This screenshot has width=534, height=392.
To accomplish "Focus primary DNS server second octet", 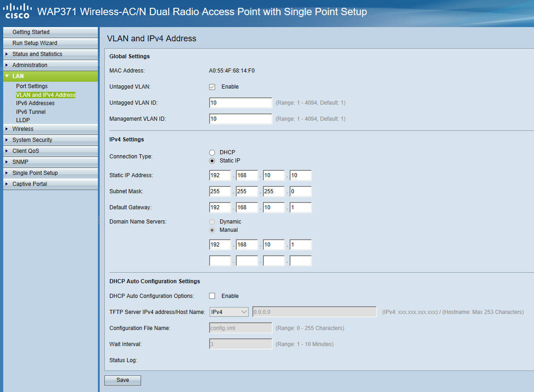I will point(247,245).
